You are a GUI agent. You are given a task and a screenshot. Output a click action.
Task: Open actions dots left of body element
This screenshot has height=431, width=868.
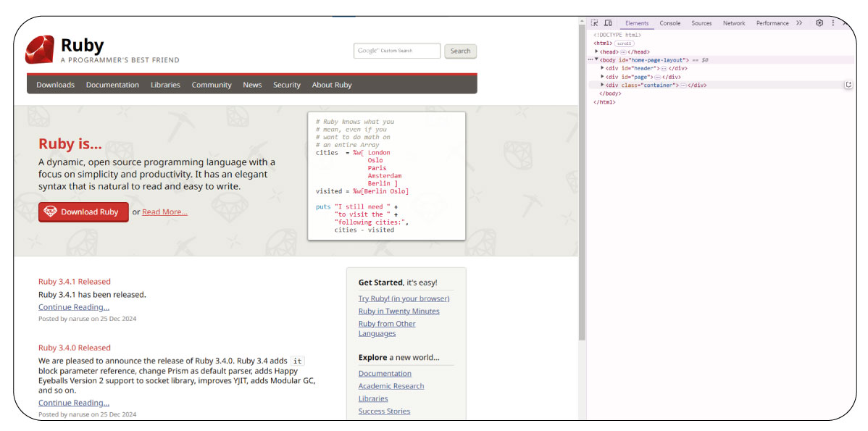coord(590,59)
